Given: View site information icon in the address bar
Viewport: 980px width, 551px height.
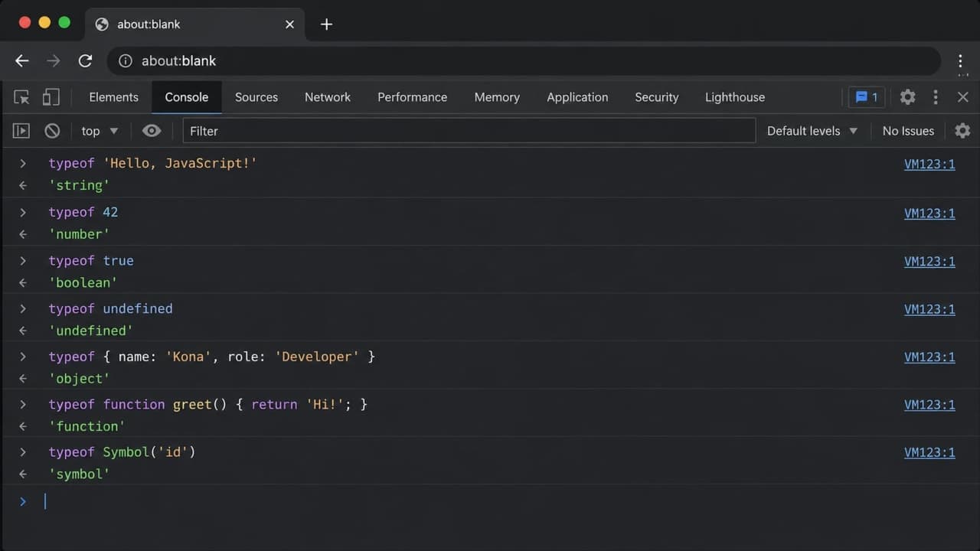Looking at the screenshot, I should pyautogui.click(x=125, y=60).
